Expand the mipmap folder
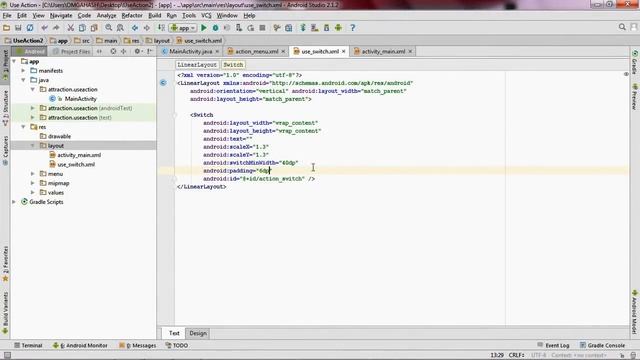The height and width of the screenshot is (360, 640). tap(33, 183)
